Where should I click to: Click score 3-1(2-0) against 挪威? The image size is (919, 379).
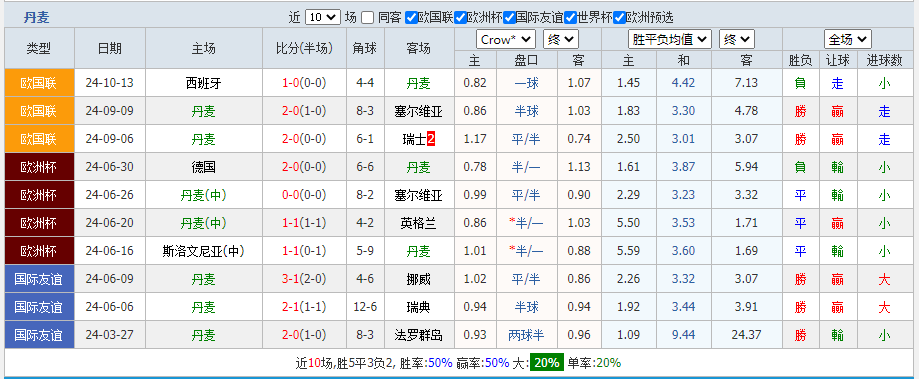coord(304,280)
